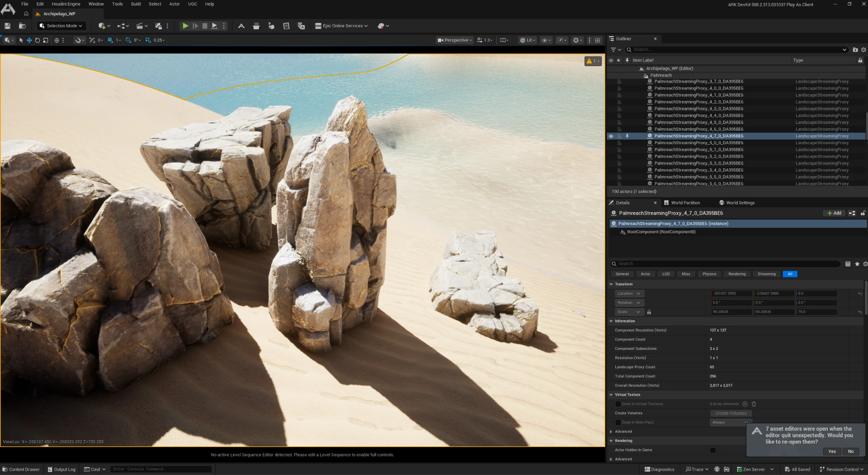Viewport: 868px width, 475px height.
Task: Save the current level with the floppy disk icon
Action: [7, 26]
